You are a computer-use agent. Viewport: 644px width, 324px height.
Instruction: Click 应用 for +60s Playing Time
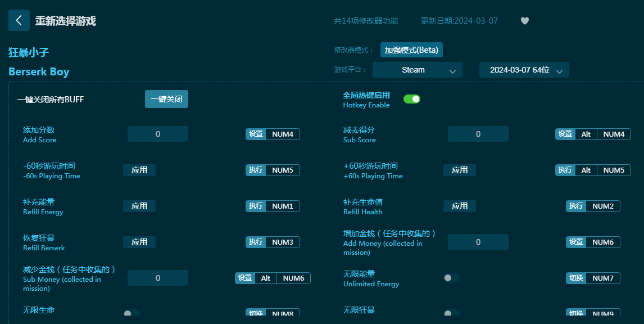coord(460,170)
